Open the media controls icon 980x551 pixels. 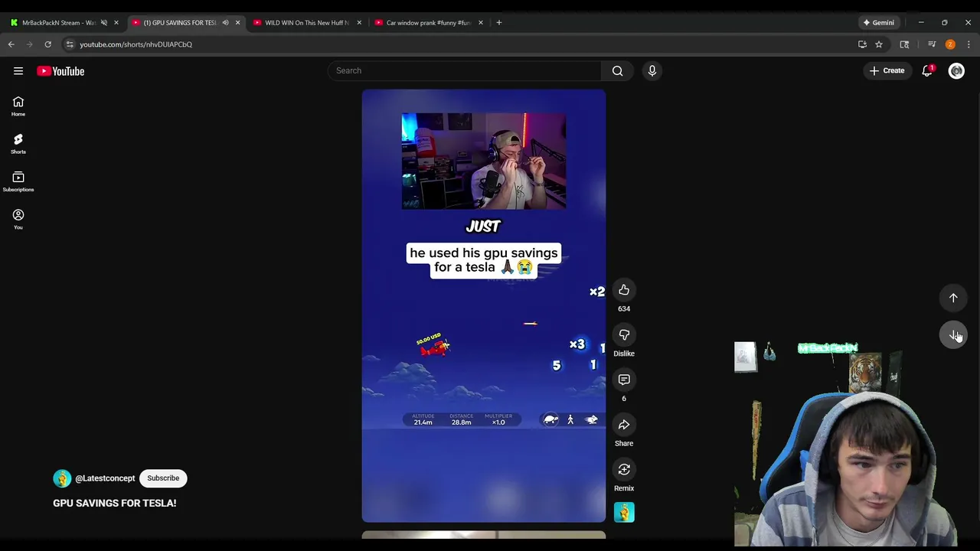coord(932,44)
